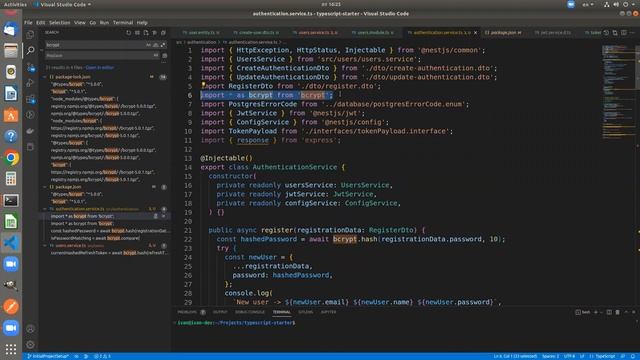Refresh the search results
This screenshot has height=360, width=640.
click(x=129, y=33)
